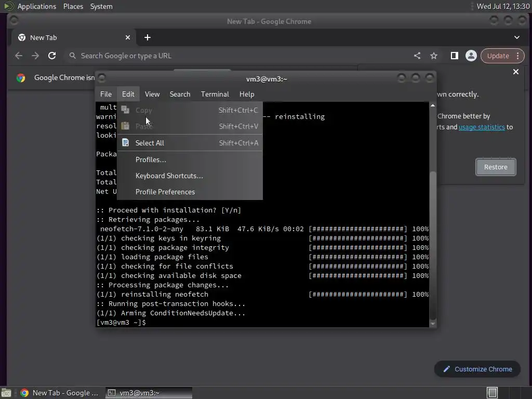Screen dimensions: 532x399
Task: Open Keyboard Shortcuts... entry
Action: (x=190, y=176)
